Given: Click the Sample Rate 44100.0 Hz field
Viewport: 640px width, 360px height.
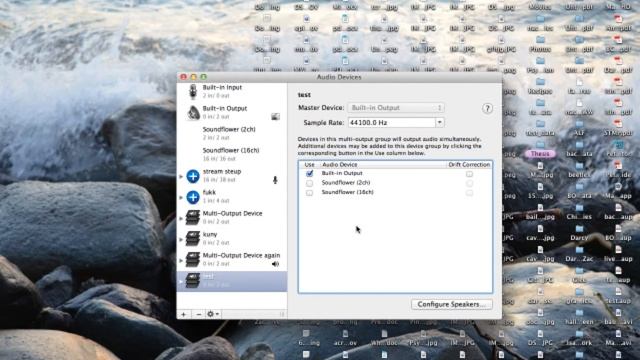Looking at the screenshot, I should click(391, 122).
